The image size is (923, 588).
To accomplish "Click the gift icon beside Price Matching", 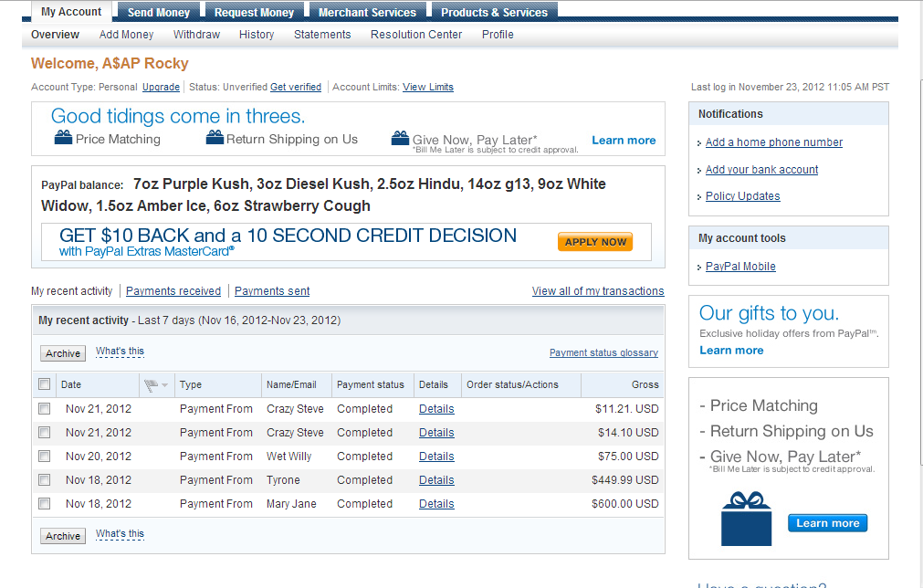I will pos(63,137).
